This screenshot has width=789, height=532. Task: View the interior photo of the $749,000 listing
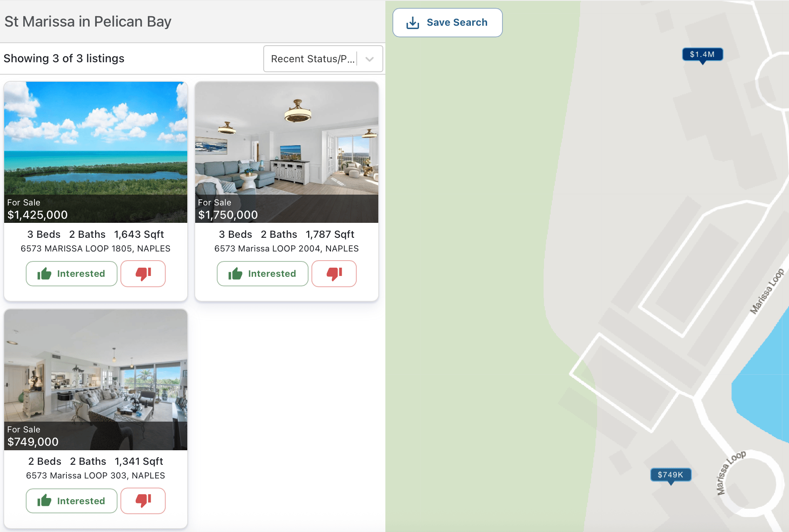point(96,366)
